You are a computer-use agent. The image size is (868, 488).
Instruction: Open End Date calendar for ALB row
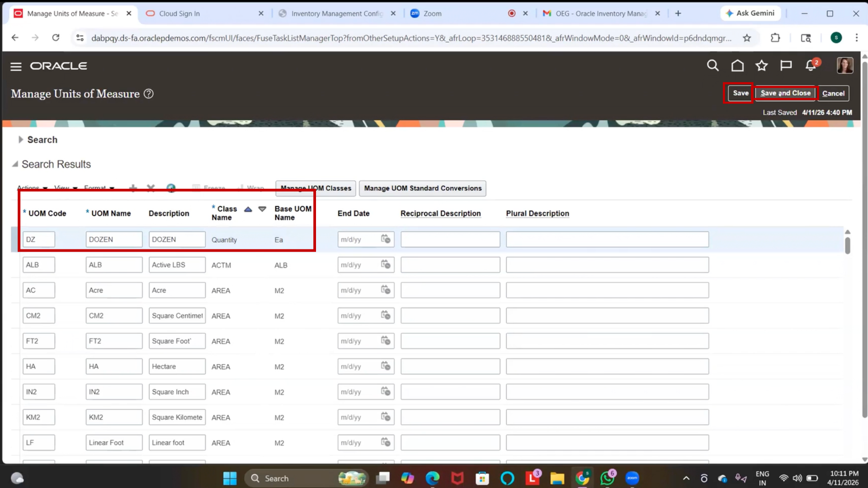(x=386, y=264)
